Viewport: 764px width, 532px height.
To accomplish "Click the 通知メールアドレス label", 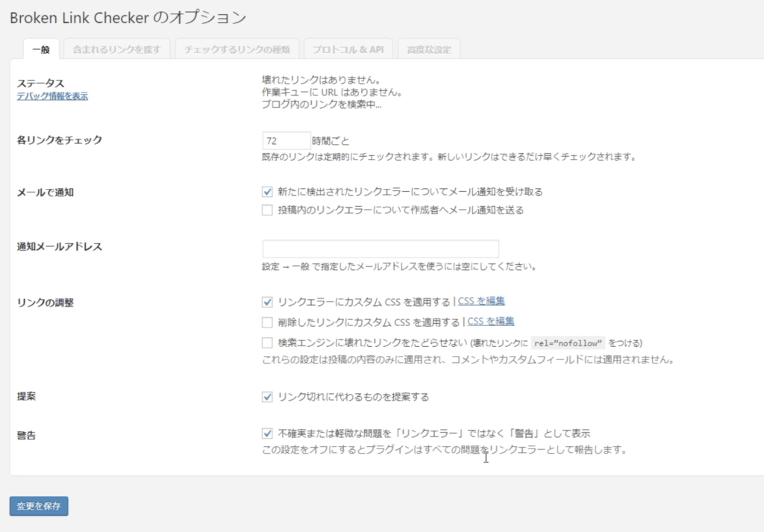I will click(60, 246).
